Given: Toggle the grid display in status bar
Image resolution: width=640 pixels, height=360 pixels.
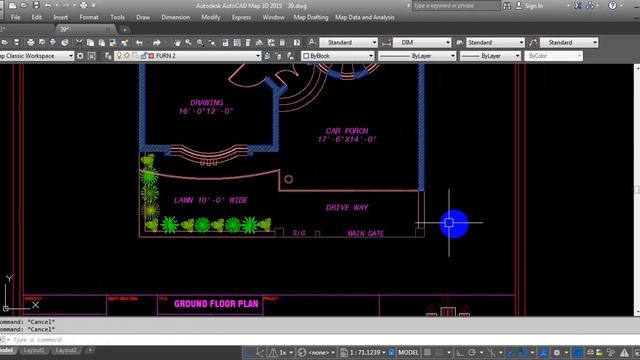Looking at the screenshot, I should click(x=427, y=352).
